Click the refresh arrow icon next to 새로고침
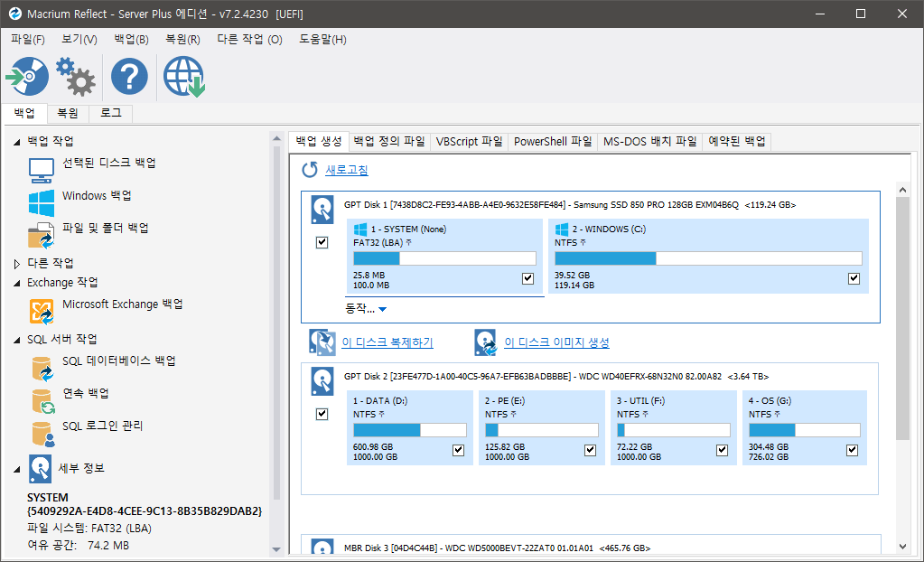The height and width of the screenshot is (562, 924). [310, 170]
